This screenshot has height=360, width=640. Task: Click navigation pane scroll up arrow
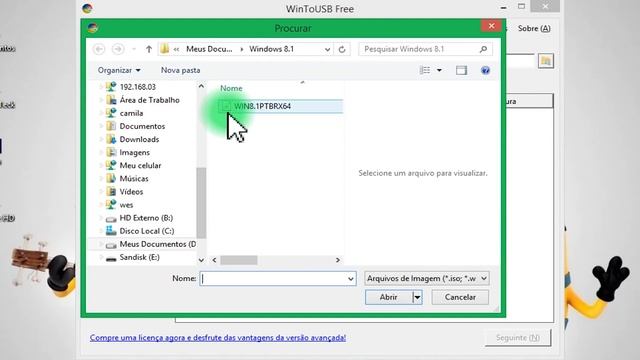pos(201,86)
